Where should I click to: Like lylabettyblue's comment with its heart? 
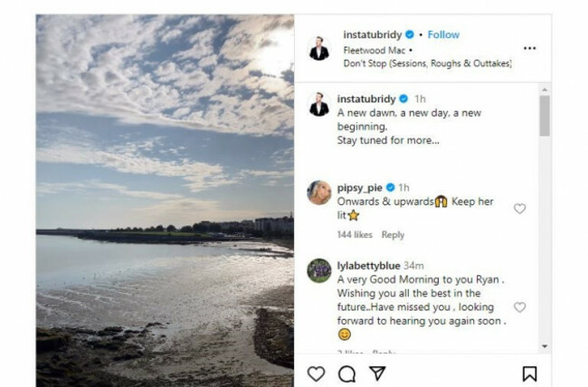pos(519,307)
